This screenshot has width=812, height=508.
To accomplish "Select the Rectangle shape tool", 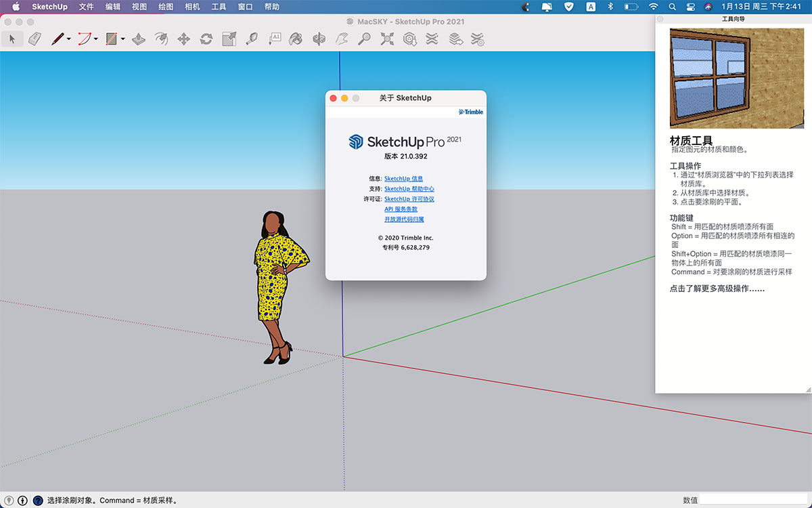I will pyautogui.click(x=112, y=39).
